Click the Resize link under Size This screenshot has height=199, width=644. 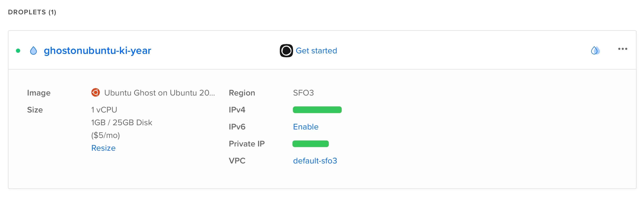[x=103, y=148]
